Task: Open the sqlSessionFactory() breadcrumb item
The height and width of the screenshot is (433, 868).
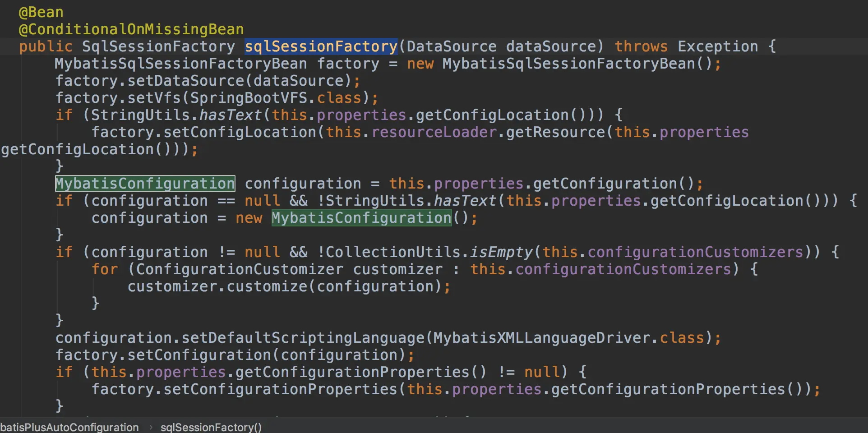Action: click(x=211, y=427)
